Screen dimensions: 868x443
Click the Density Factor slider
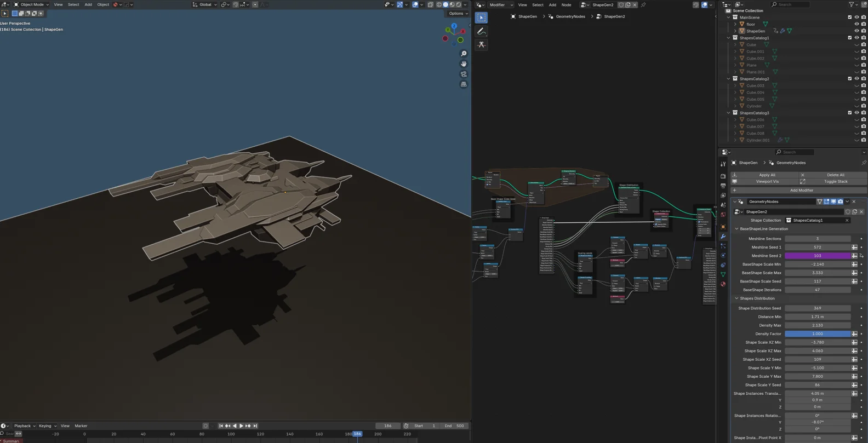click(817, 333)
